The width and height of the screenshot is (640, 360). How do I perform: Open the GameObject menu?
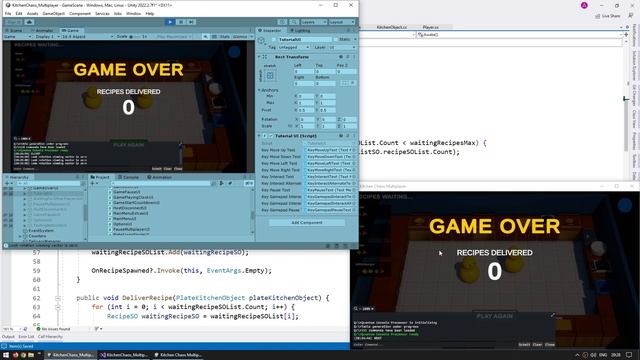point(53,13)
